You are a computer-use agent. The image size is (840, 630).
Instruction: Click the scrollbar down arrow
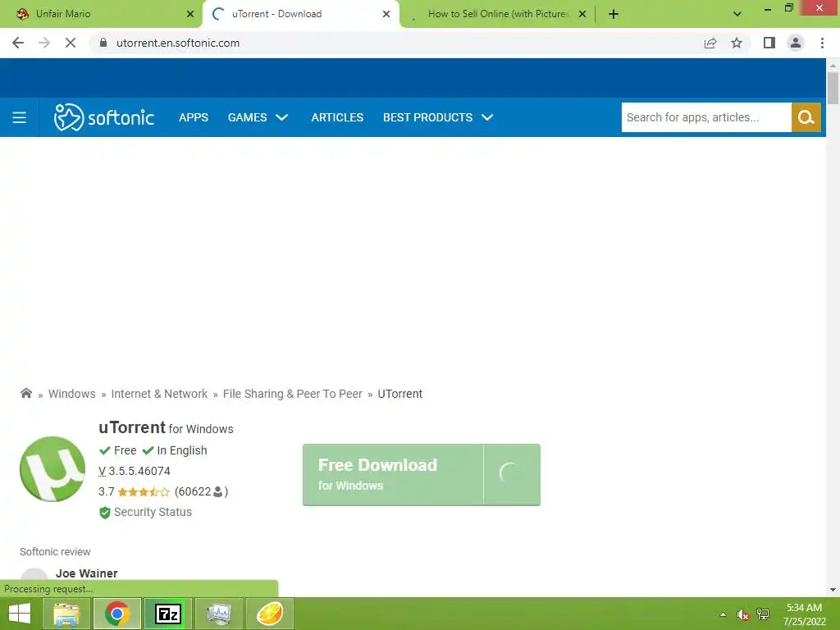(x=833, y=590)
